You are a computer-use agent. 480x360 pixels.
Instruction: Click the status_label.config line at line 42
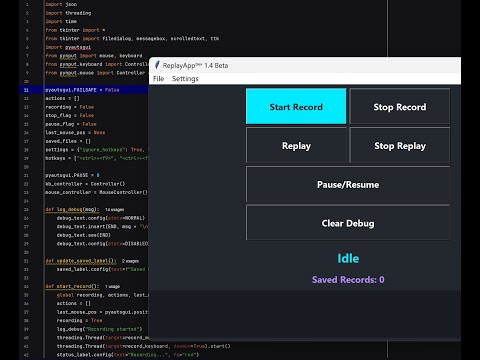tap(128, 355)
